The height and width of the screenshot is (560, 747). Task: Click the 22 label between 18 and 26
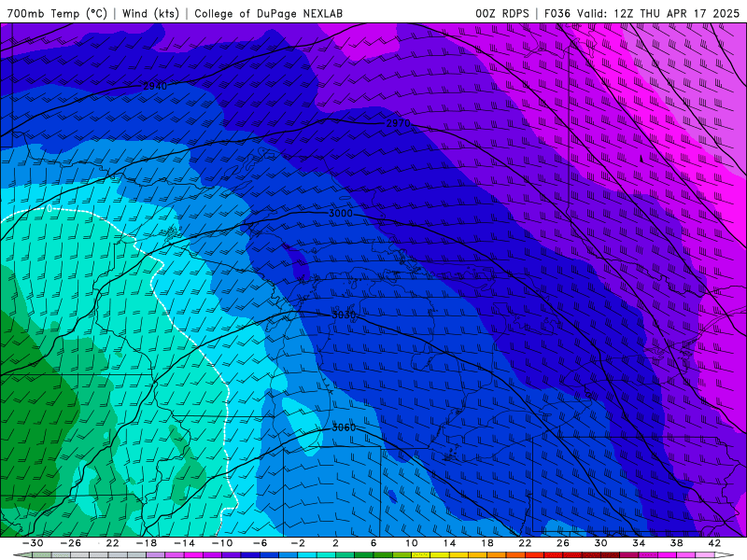(x=525, y=543)
